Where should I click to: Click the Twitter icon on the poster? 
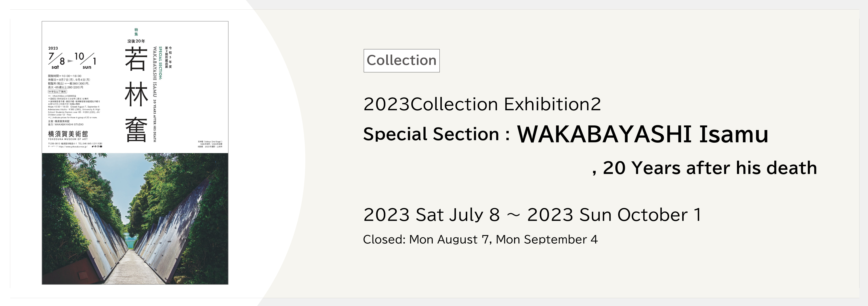point(93,146)
